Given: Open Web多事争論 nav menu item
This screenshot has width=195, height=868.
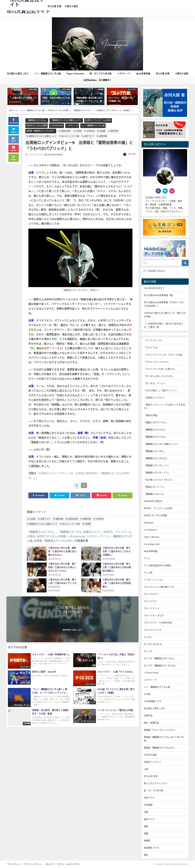Looking at the screenshot, I should [x=143, y=73].
